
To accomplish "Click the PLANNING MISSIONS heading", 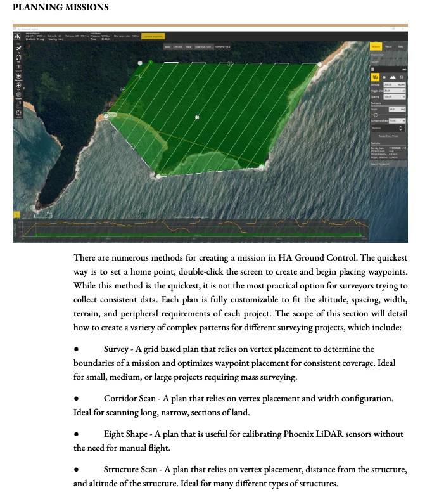I will click(61, 7).
